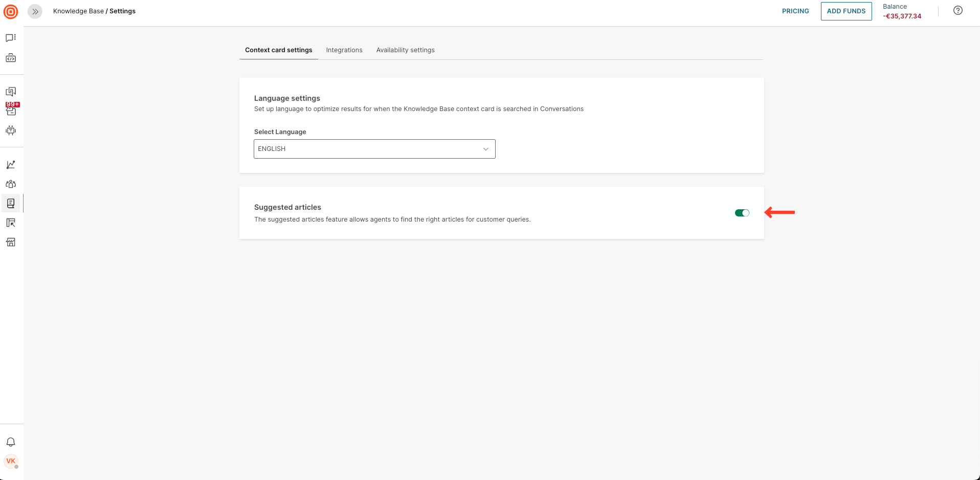Open the storefront sidebar icon
This screenshot has width=980, height=480.
tap(11, 242)
